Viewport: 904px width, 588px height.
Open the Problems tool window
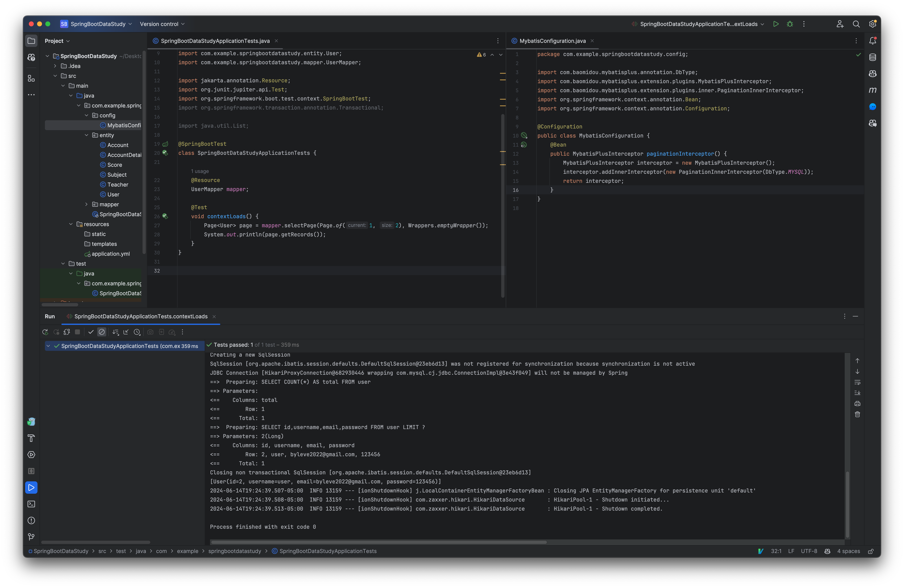pyautogui.click(x=31, y=520)
